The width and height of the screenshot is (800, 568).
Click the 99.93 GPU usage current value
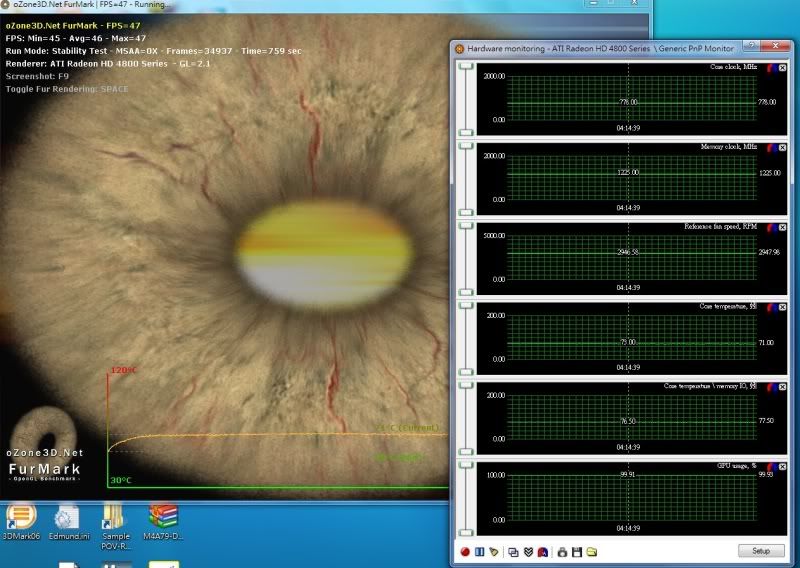coord(766,474)
